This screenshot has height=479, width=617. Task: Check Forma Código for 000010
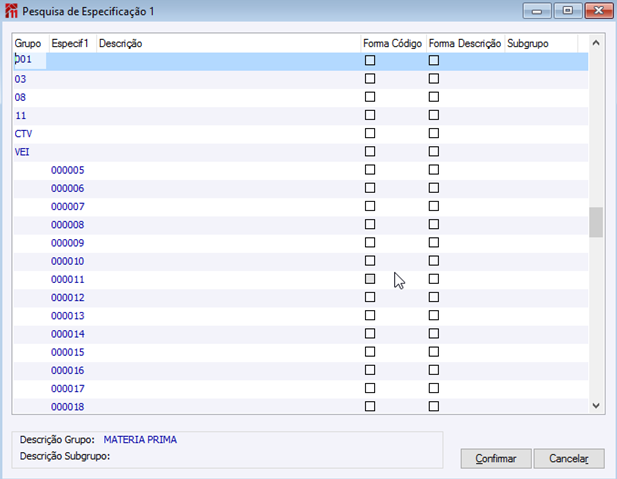coord(370,261)
